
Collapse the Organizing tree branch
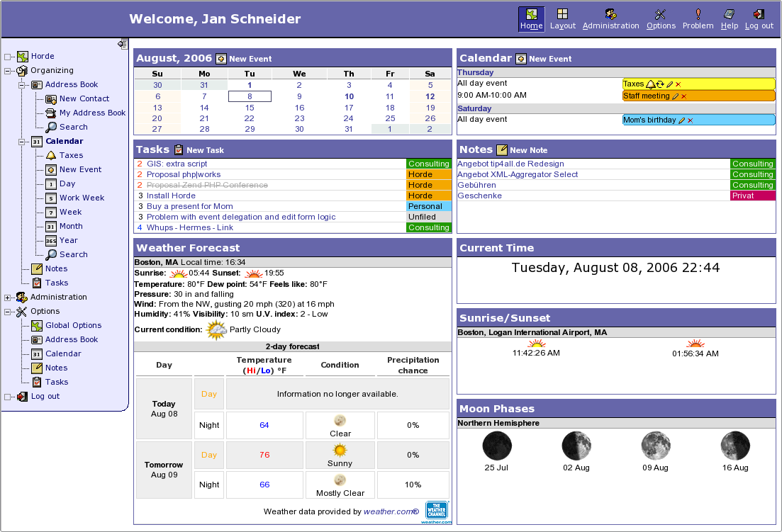[x=7, y=70]
